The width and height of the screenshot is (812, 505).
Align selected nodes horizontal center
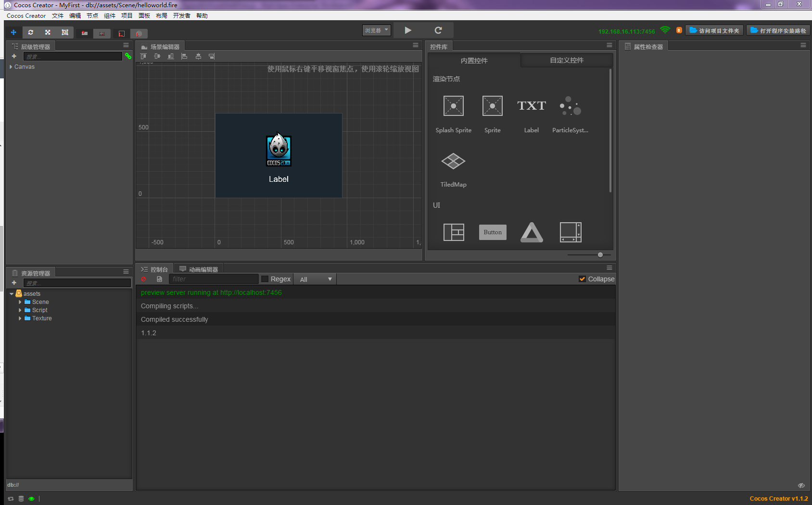coord(198,56)
